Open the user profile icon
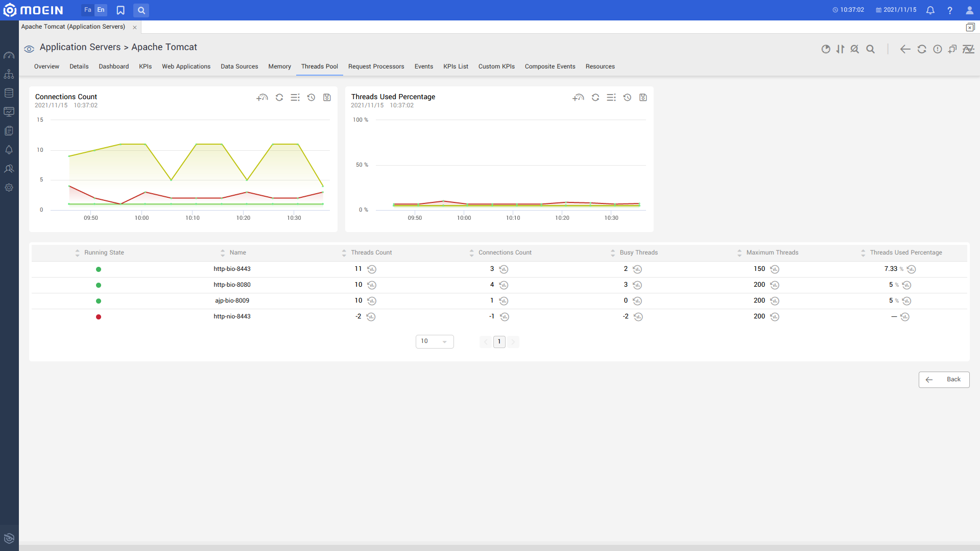The height and width of the screenshot is (551, 980). (969, 10)
